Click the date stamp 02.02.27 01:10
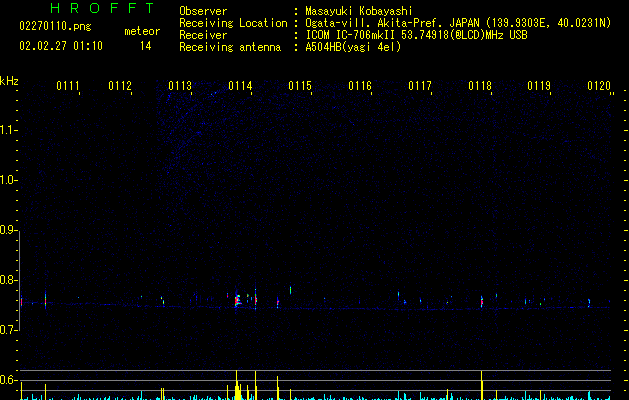The height and width of the screenshot is (400, 629). point(61,46)
